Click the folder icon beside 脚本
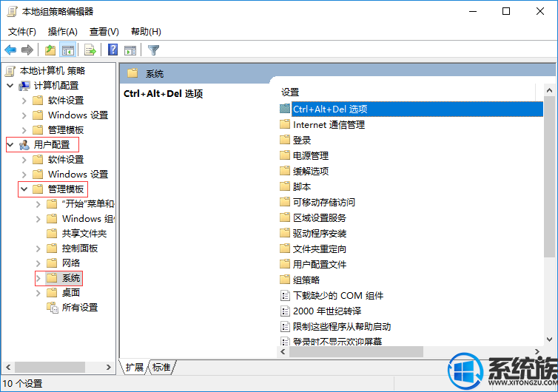Image resolution: width=558 pixels, height=392 pixels. 285,186
